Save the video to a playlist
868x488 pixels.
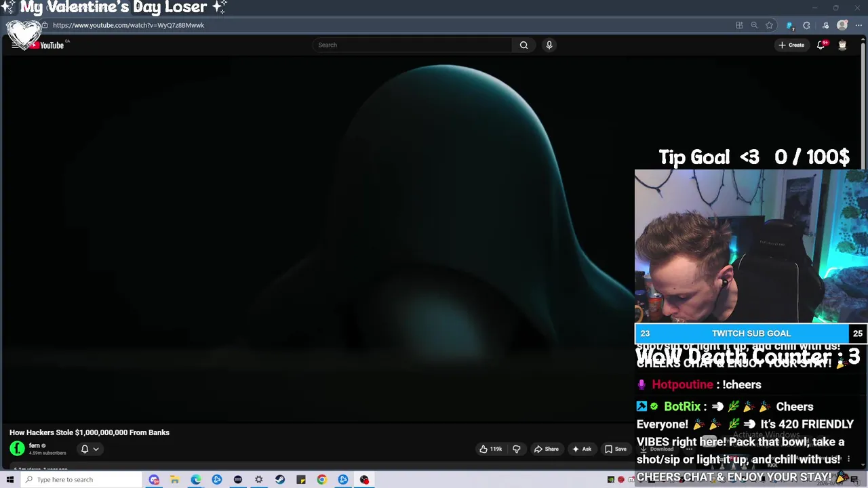tap(616, 449)
